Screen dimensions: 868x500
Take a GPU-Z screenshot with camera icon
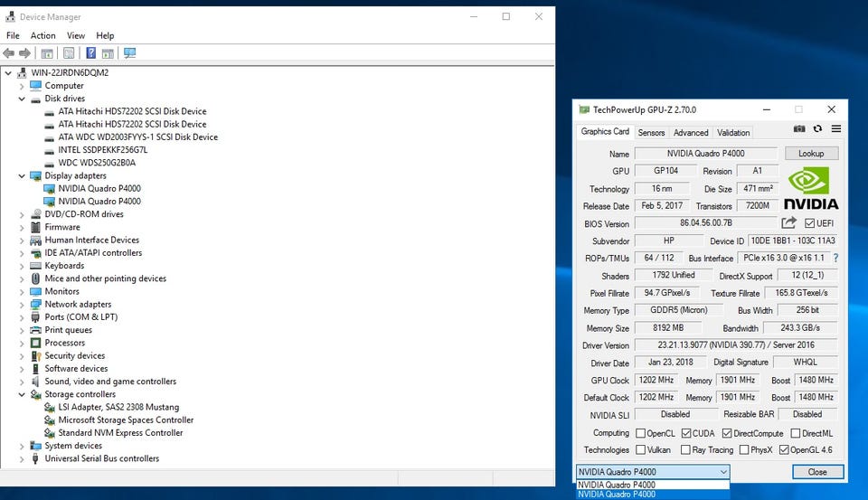799,128
